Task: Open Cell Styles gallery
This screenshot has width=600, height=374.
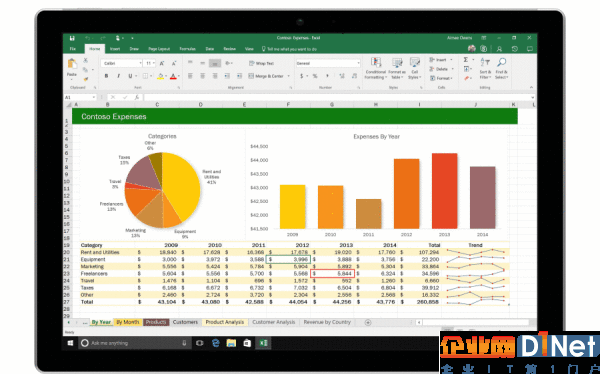Action: [414, 69]
